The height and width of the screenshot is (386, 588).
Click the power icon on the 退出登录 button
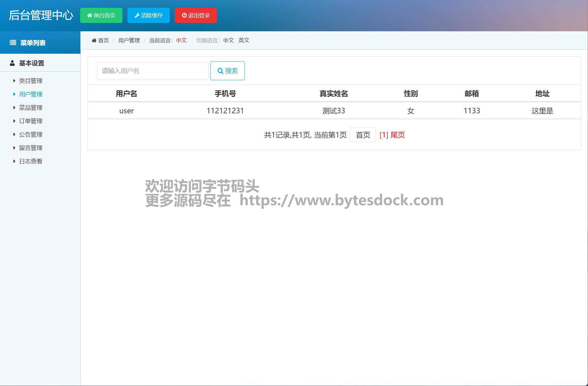(184, 15)
